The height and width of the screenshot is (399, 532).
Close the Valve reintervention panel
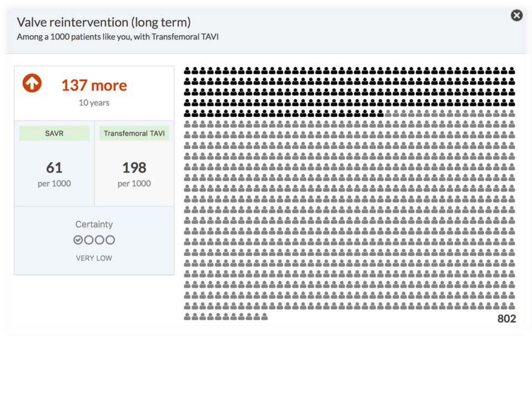point(516,16)
